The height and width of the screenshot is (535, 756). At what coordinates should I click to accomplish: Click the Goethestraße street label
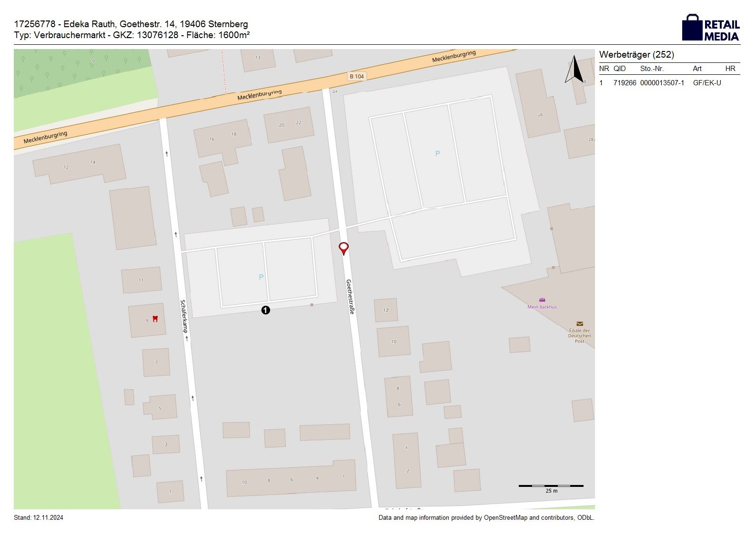[x=350, y=296]
